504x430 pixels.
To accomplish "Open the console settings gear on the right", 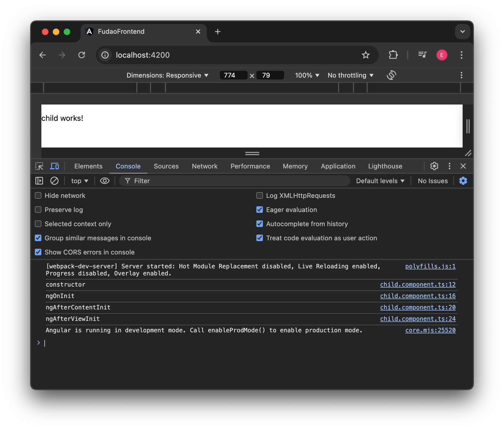I will (x=463, y=181).
